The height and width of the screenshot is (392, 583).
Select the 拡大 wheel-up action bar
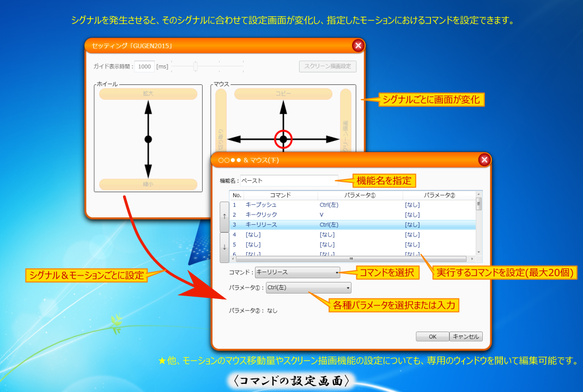click(148, 94)
